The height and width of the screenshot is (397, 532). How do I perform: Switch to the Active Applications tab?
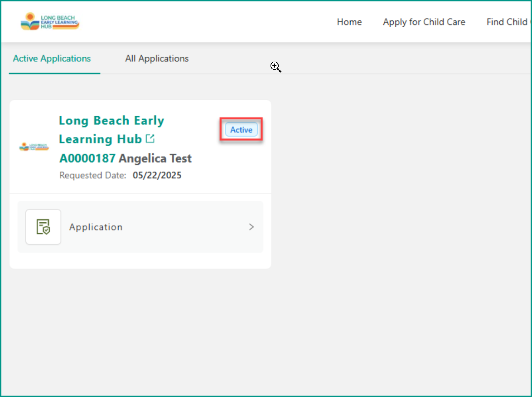[x=52, y=59]
